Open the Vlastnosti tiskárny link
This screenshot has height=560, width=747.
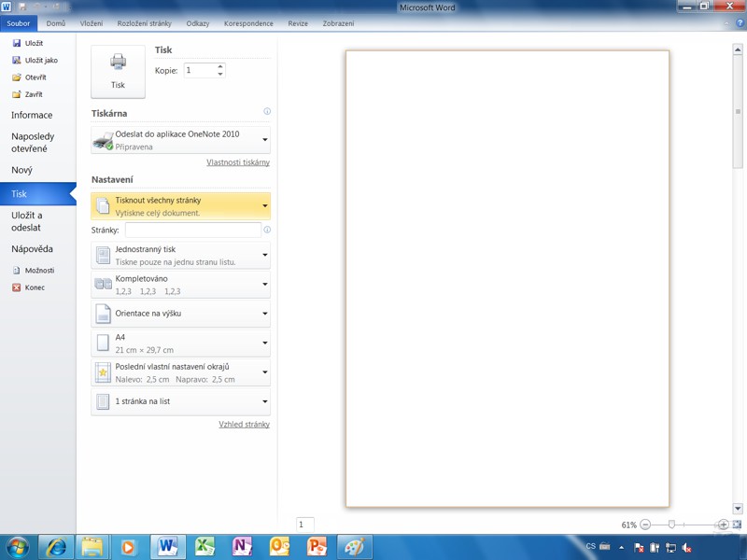point(238,162)
